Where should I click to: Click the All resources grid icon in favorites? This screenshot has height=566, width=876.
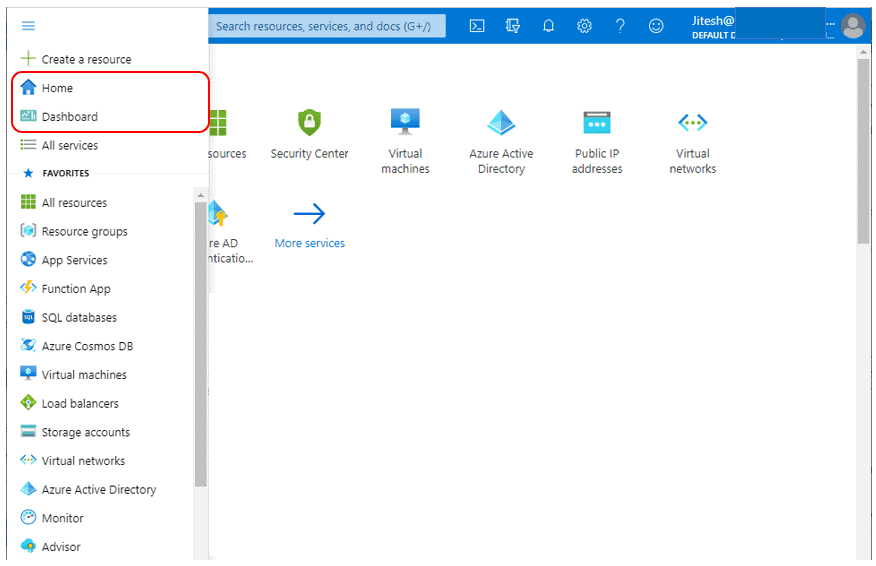tap(28, 202)
